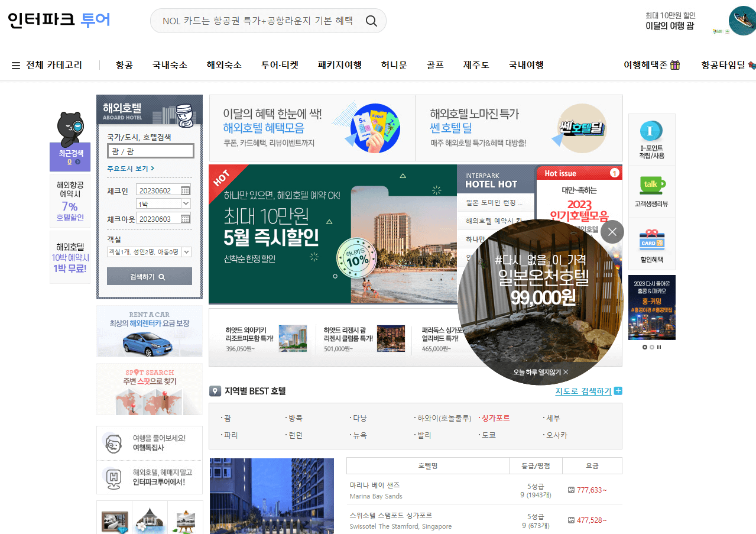
Task: Open the 항공 menu
Action: pos(124,65)
